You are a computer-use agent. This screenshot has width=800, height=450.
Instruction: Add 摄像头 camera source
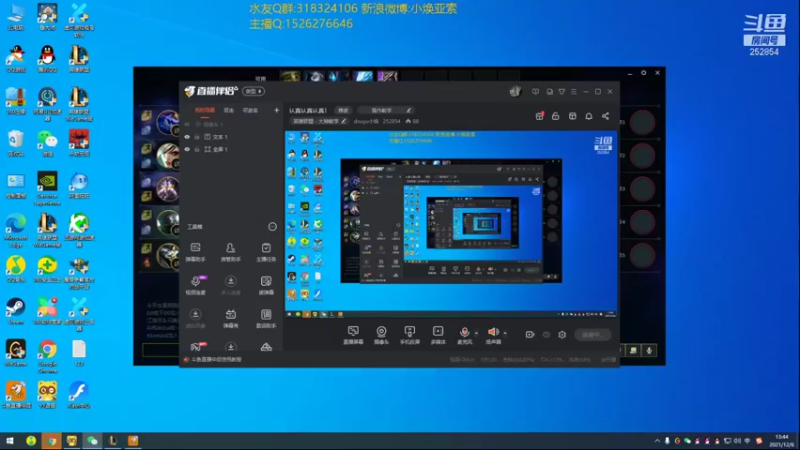(381, 335)
